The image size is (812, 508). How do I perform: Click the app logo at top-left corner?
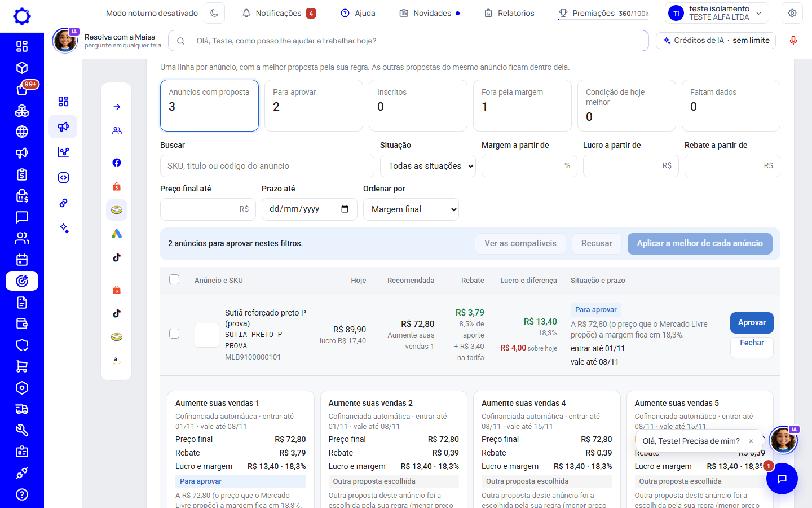pos(22,16)
